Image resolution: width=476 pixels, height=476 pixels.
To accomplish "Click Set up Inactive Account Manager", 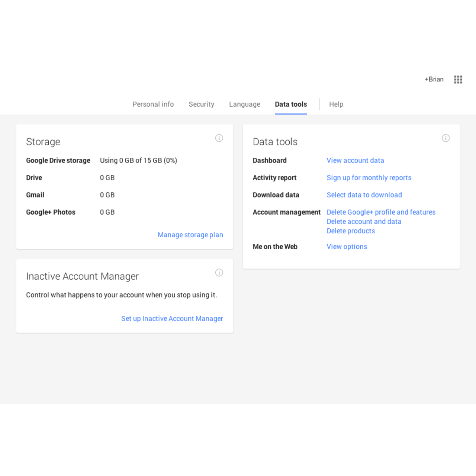I will 172,319.
